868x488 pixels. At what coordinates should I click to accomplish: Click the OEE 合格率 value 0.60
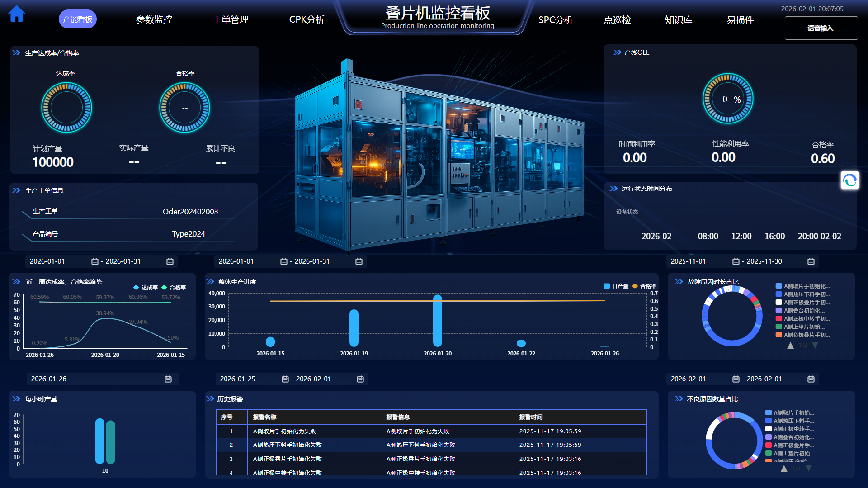[x=823, y=159]
